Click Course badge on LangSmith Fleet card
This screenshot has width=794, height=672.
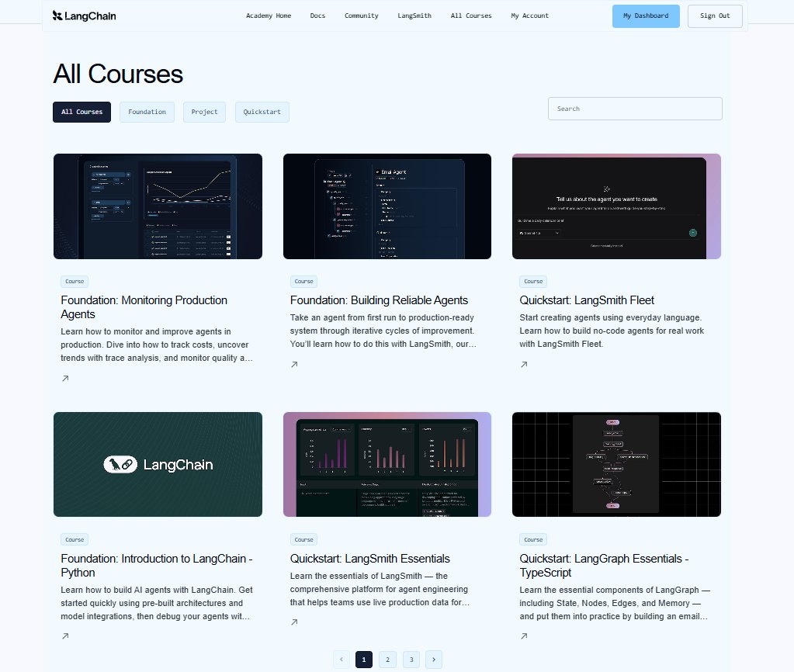tap(533, 282)
